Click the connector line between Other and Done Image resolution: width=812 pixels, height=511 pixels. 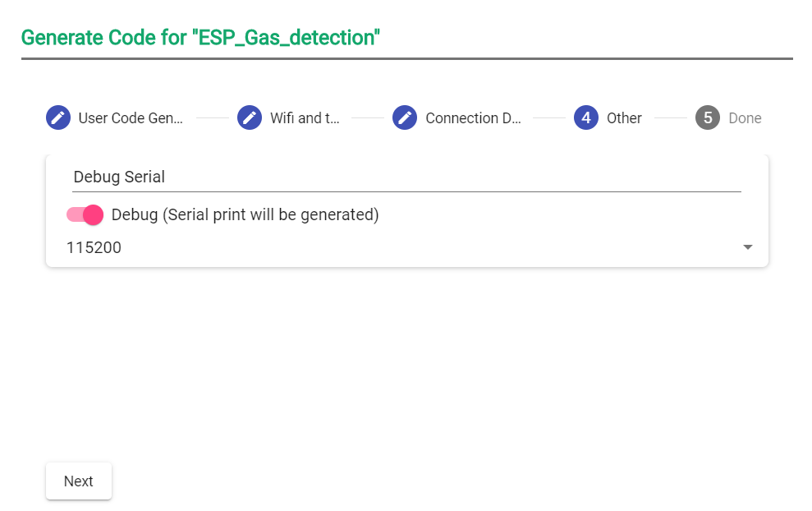671,118
